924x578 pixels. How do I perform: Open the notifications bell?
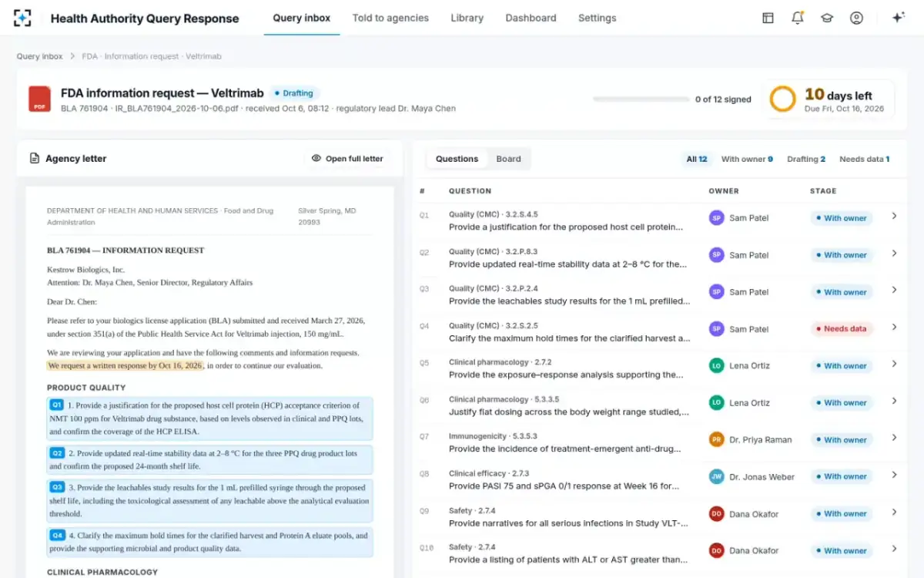pos(797,18)
